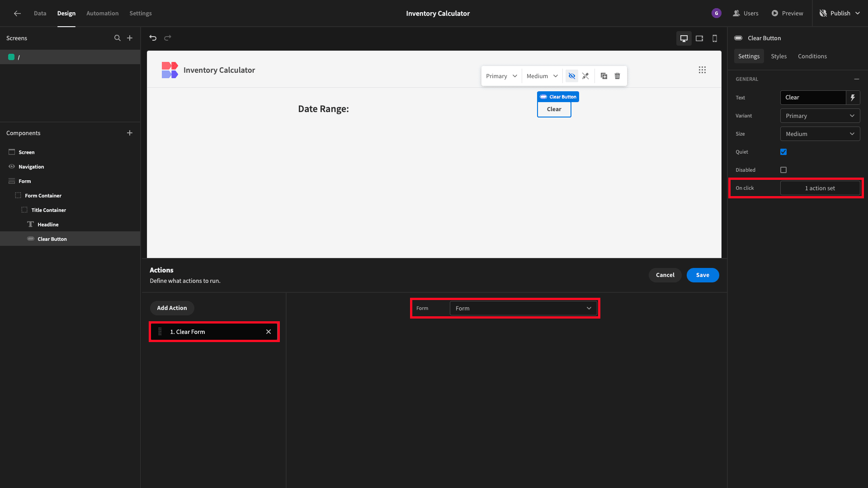
Task: Toggle the Quiet checkbox
Action: coord(783,152)
